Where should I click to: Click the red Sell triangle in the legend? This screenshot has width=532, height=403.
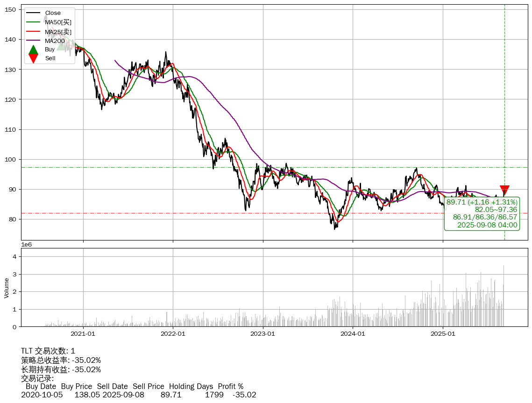(33, 58)
